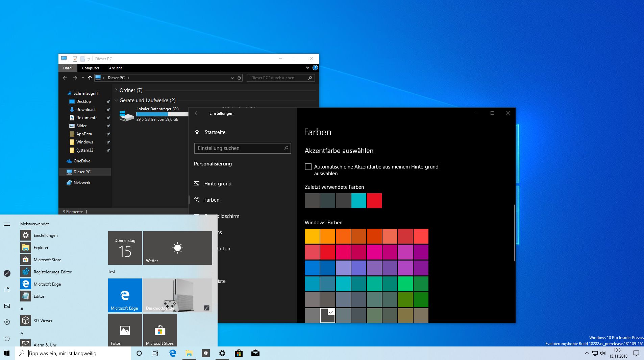Open Donnerstag 15 calendar tile
Image resolution: width=644 pixels, height=360 pixels.
click(125, 248)
